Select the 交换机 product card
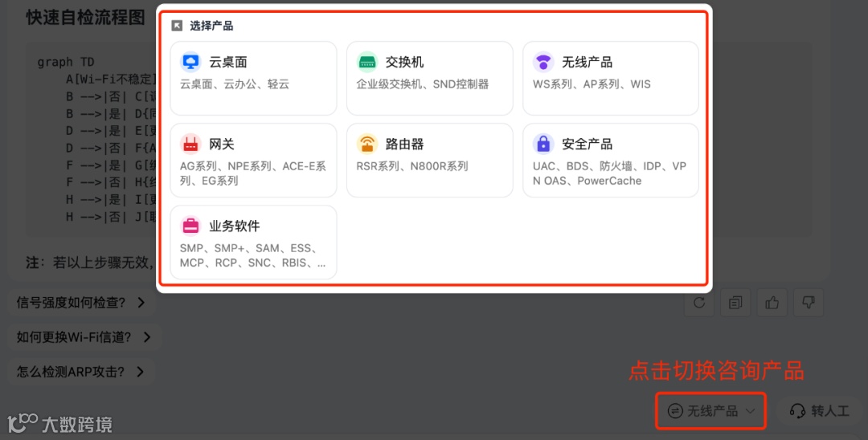The height and width of the screenshot is (440, 868). coord(429,78)
